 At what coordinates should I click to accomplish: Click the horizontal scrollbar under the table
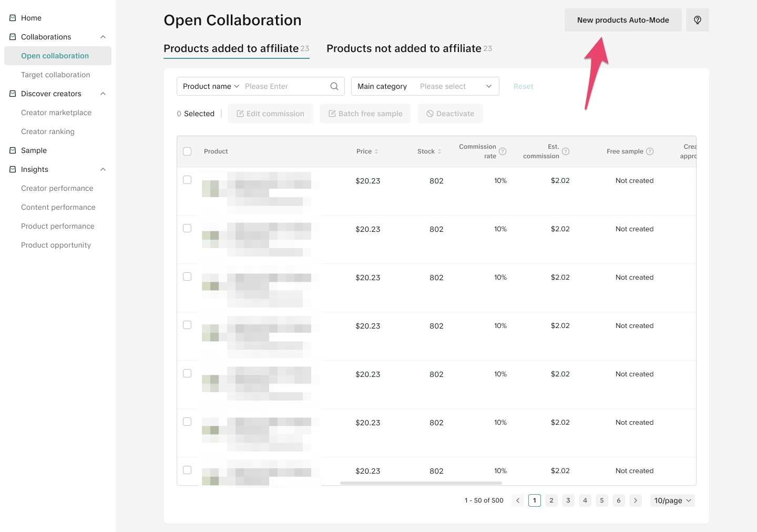pyautogui.click(x=421, y=483)
